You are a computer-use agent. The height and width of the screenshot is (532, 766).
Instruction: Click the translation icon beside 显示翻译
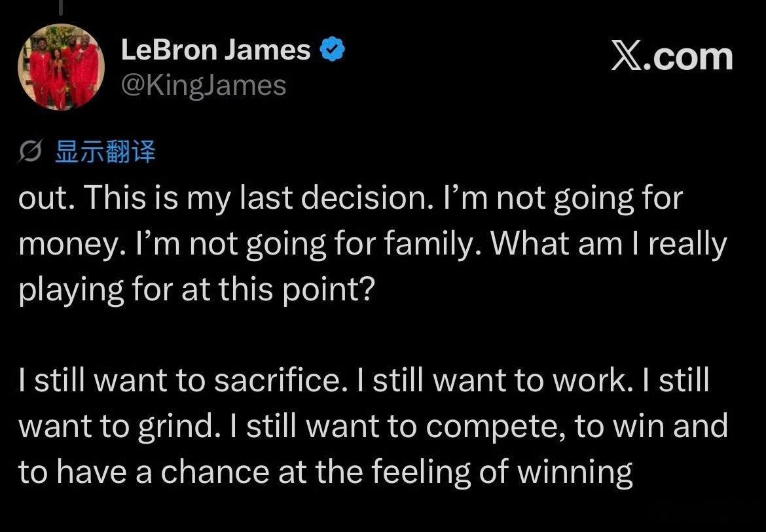30,151
